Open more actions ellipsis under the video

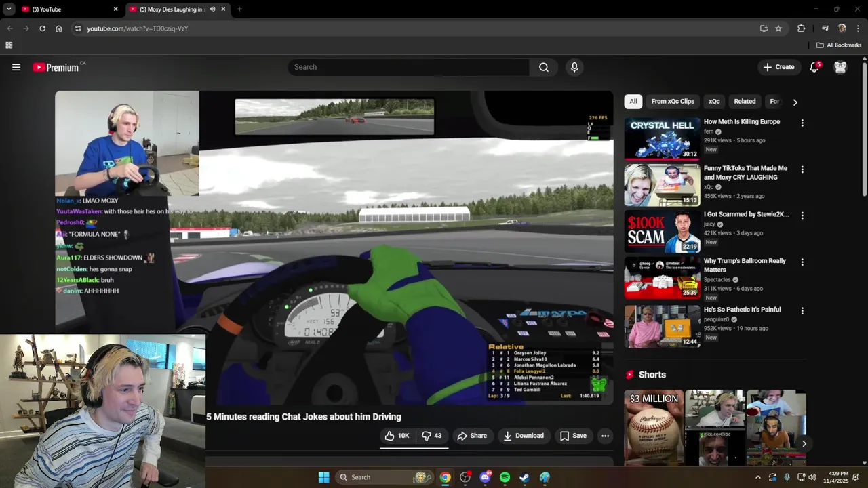click(605, 436)
